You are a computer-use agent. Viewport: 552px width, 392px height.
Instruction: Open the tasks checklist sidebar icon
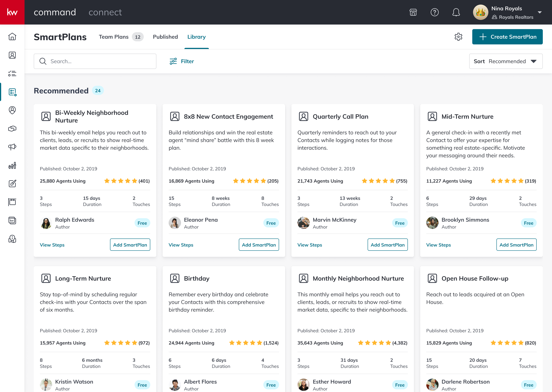(12, 73)
